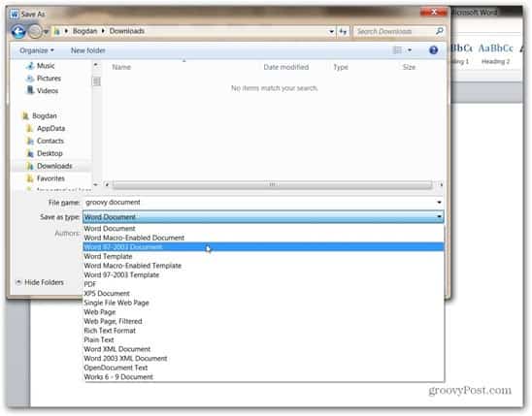Open the AppData folder
532x416 pixels.
point(50,128)
